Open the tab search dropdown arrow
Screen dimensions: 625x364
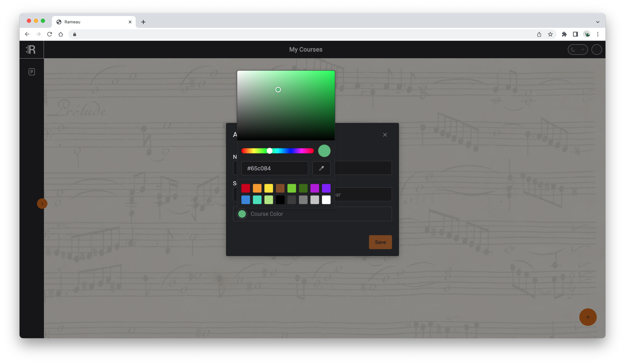point(597,22)
